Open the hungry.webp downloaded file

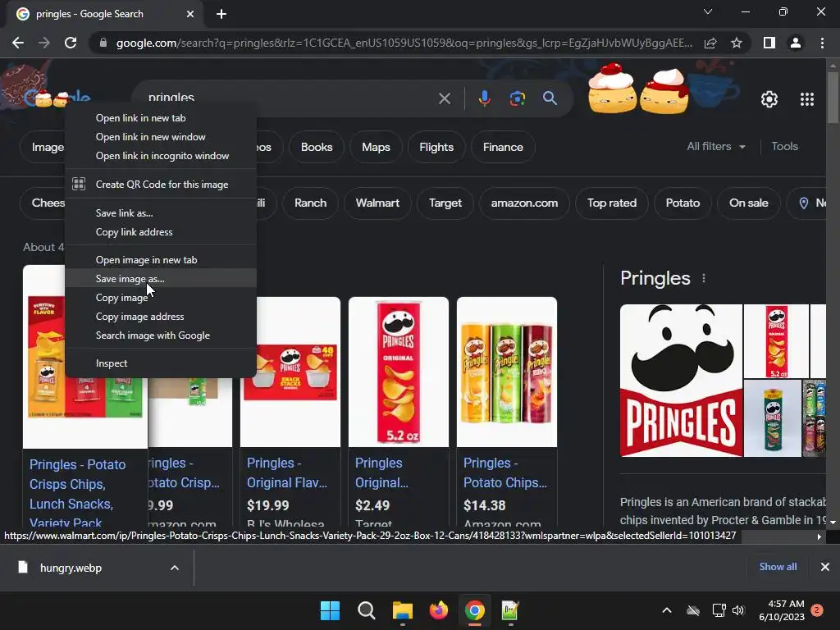click(71, 568)
